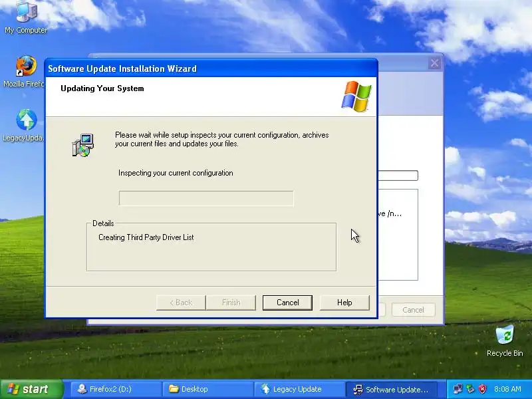
Task: Click the disabled Back button
Action: pyautogui.click(x=181, y=303)
